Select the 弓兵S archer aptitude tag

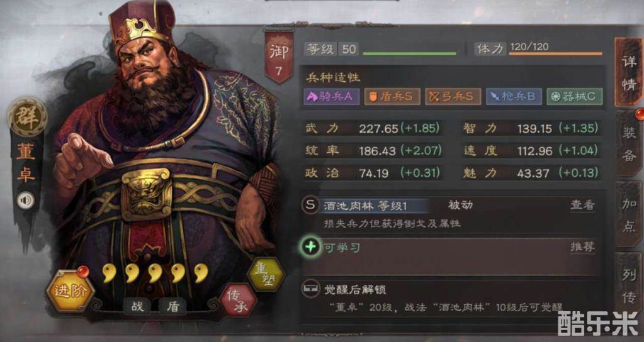(x=453, y=96)
